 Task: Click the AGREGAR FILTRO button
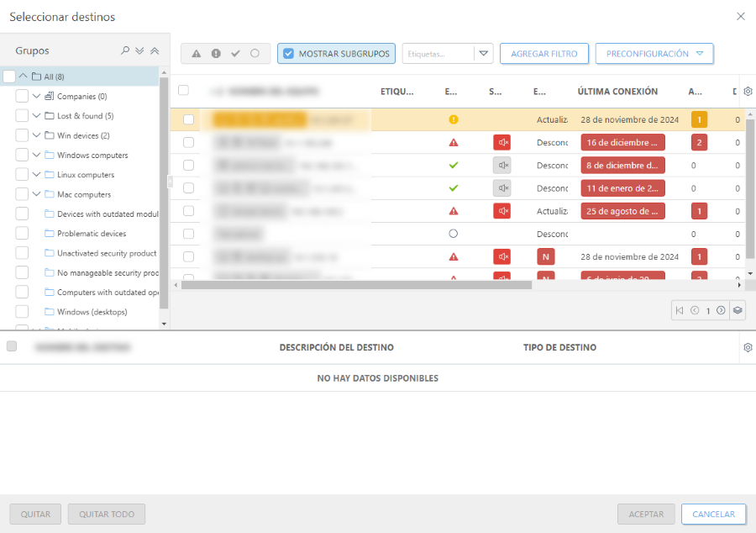(543, 54)
